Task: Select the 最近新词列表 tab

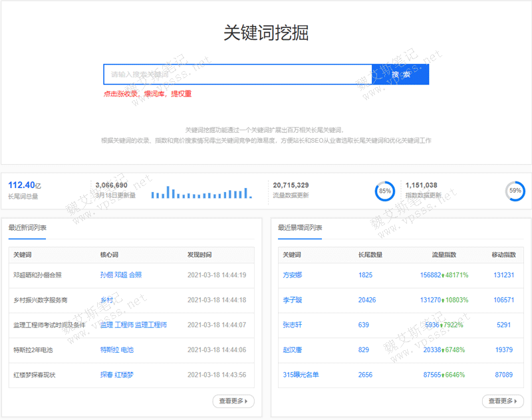Action: (x=27, y=228)
